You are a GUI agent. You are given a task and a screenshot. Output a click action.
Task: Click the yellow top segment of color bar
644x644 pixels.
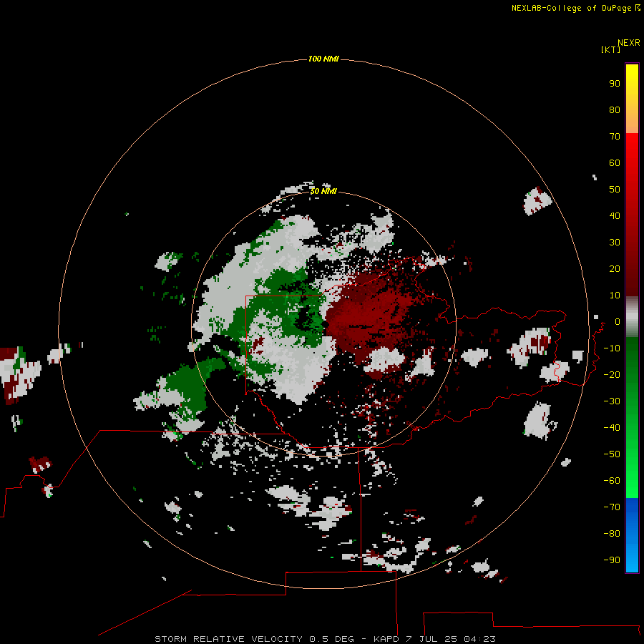632,99
